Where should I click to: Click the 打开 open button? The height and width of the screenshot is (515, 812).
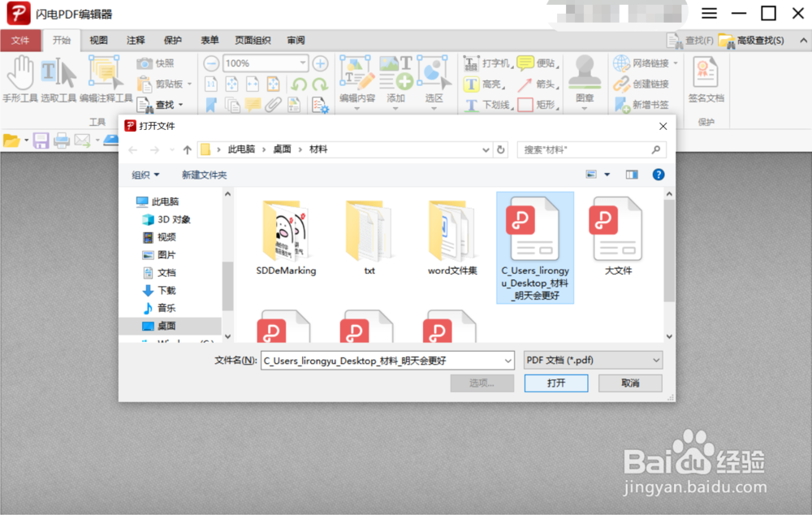pos(556,383)
